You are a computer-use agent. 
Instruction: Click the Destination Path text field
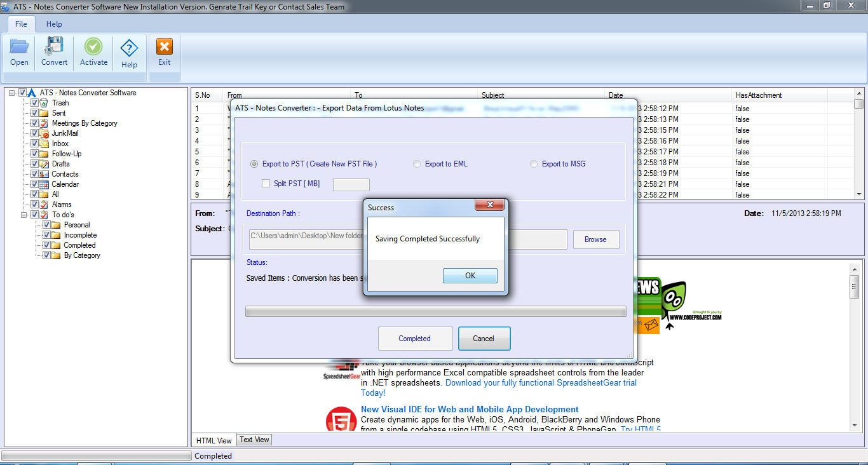point(408,239)
